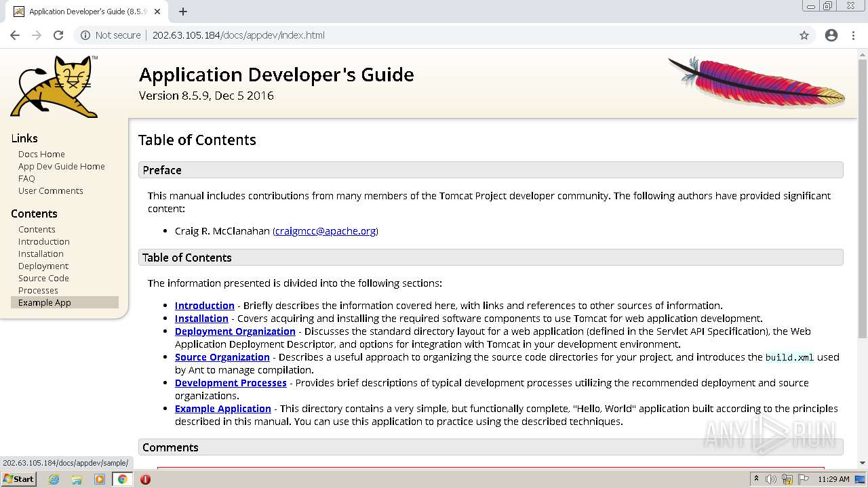Open Deployment from the sidebar contents

tap(43, 266)
